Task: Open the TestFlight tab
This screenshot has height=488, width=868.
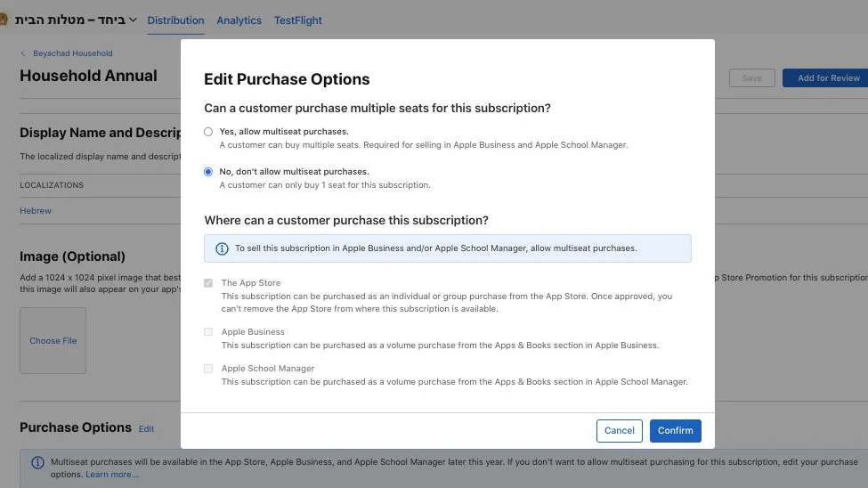Action: 298,20
